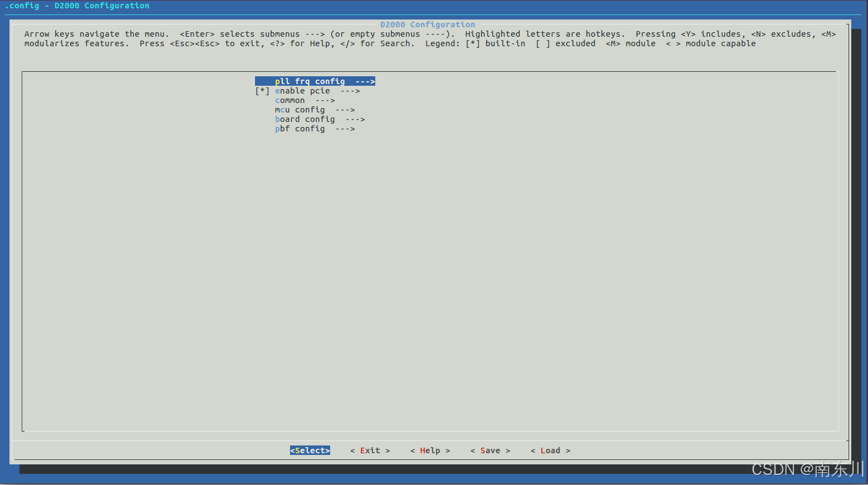Click the "enable pcie" menu entry
Image resolution: width=868 pixels, height=485 pixels.
pos(302,91)
